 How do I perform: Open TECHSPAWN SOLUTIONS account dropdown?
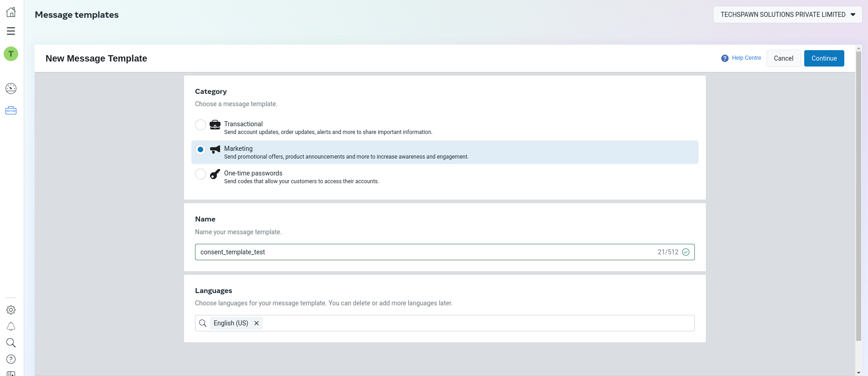(x=787, y=15)
